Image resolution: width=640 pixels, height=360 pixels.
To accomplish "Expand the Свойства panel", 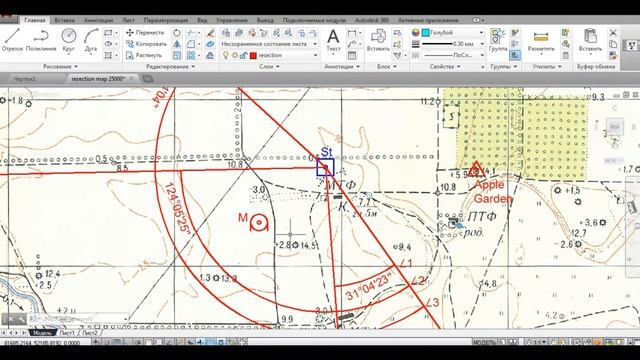I will pyautogui.click(x=444, y=66).
